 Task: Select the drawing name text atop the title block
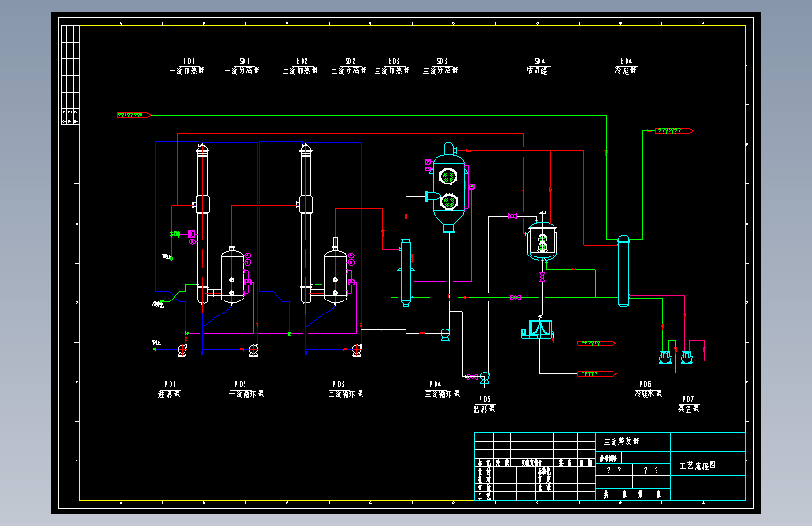tap(622, 441)
